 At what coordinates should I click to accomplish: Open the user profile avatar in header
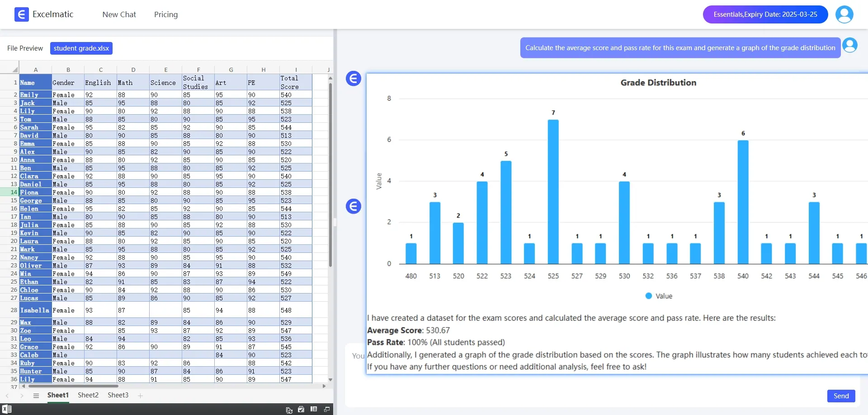click(x=844, y=14)
